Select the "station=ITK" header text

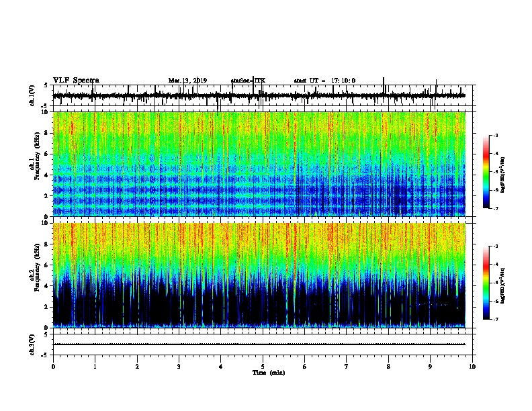[x=248, y=81]
